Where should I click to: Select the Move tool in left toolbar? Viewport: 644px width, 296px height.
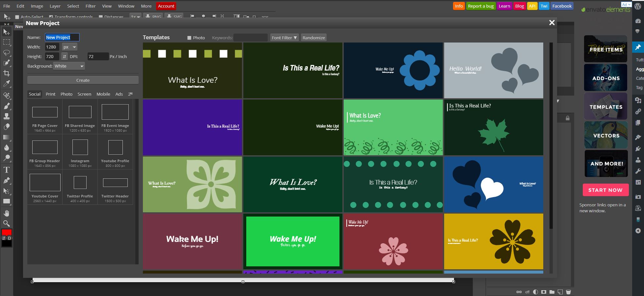point(7,32)
